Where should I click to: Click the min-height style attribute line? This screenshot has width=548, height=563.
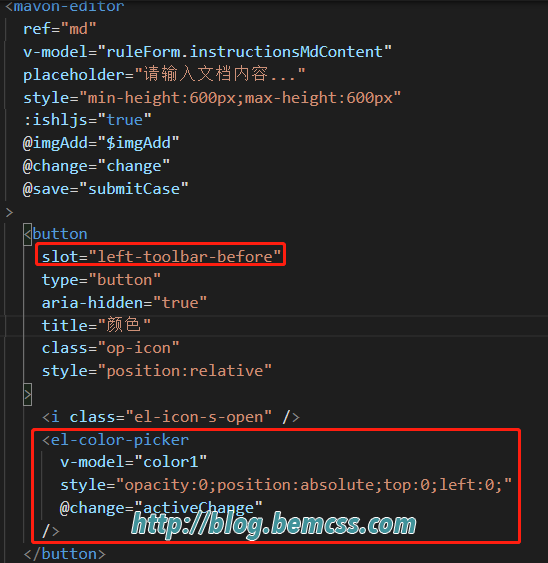tap(212, 98)
